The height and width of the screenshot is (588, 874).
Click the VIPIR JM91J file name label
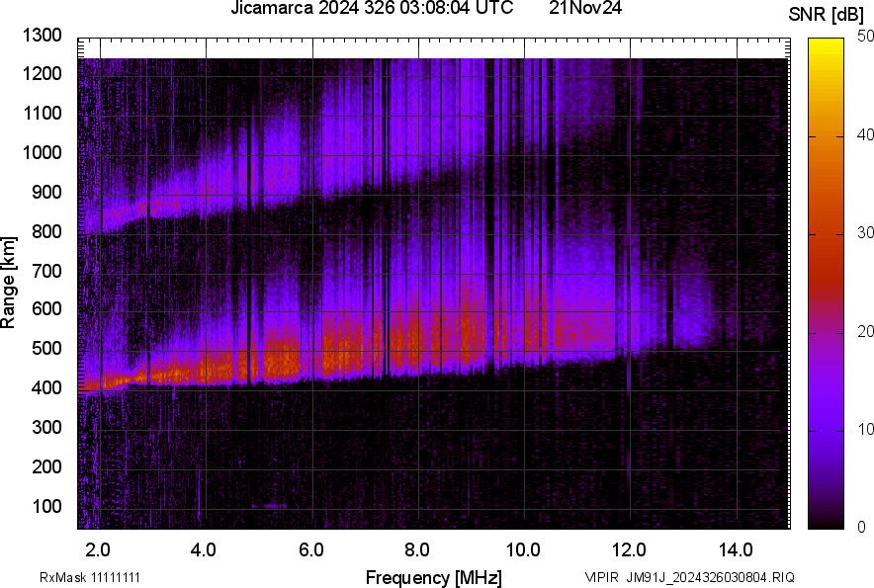(x=689, y=577)
